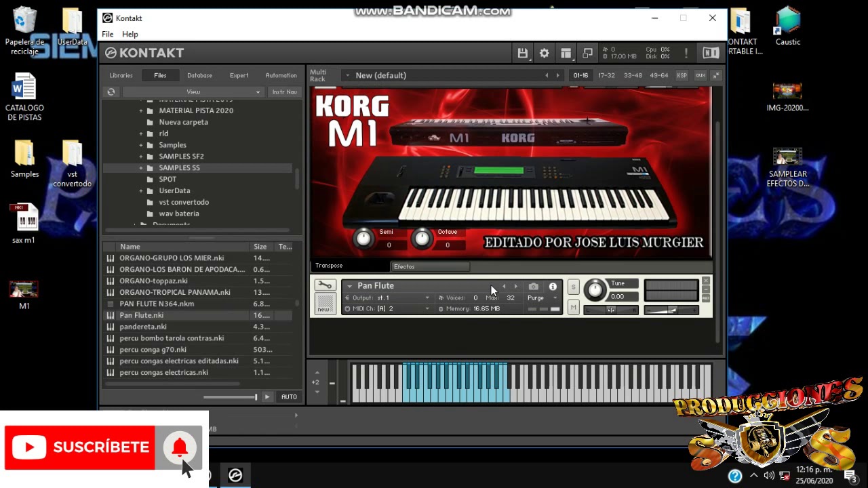Shift keyboard octave up arrow
The width and height of the screenshot is (868, 488).
point(317,372)
